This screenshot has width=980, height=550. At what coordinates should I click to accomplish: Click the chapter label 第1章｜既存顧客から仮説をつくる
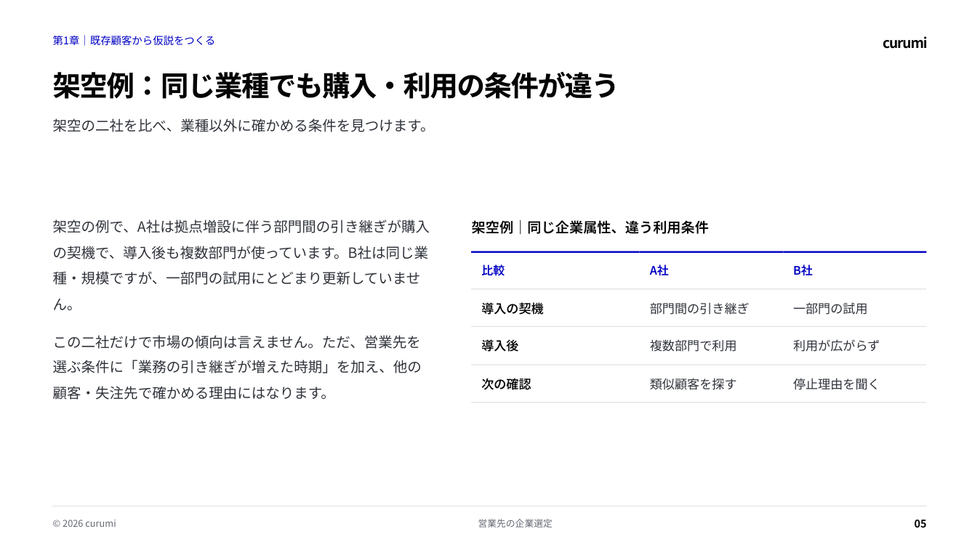(134, 41)
